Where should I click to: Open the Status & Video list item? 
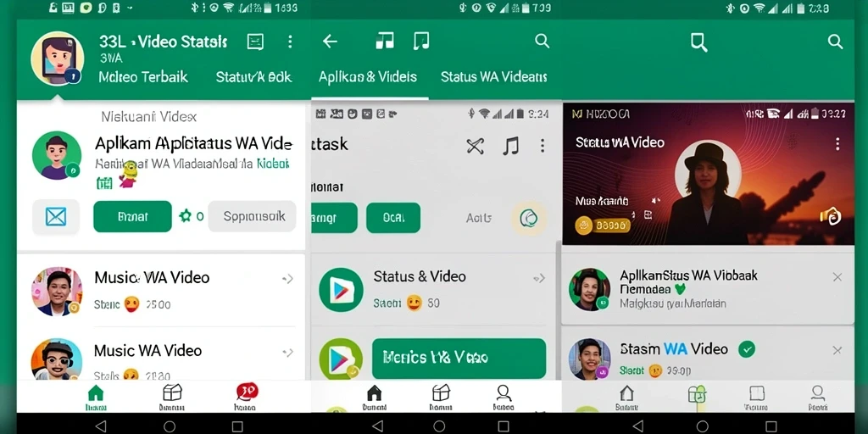click(x=434, y=290)
